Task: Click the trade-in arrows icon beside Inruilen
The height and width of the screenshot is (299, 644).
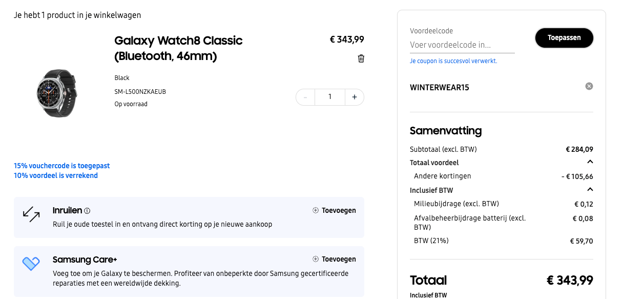Action: click(31, 214)
